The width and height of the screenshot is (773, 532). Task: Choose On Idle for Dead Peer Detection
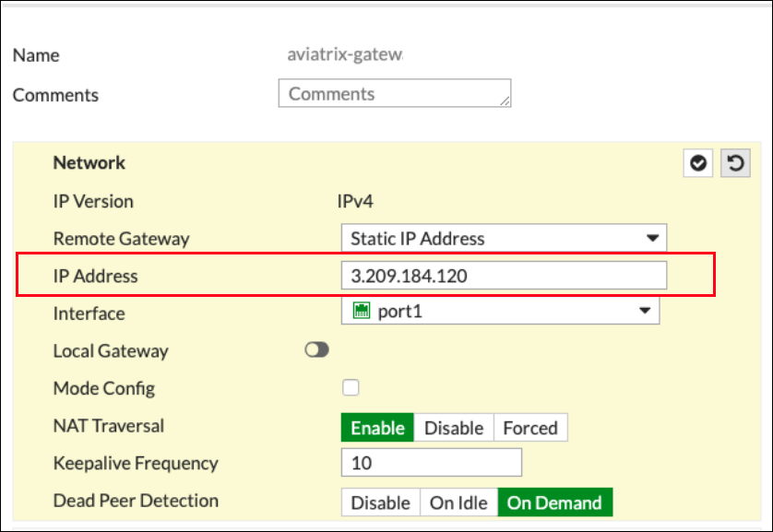(458, 502)
